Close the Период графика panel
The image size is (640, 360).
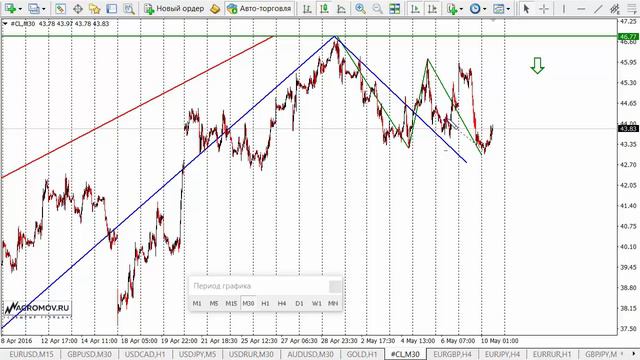[x=335, y=286]
